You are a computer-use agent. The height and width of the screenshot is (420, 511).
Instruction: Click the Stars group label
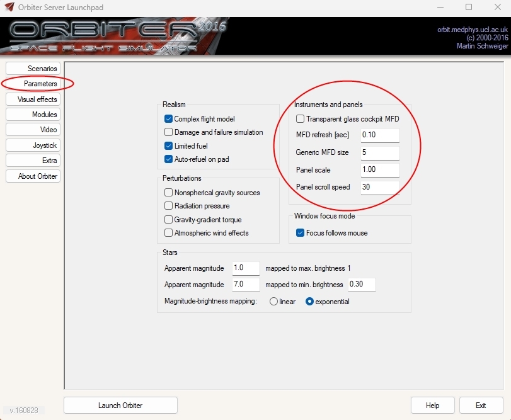click(169, 253)
